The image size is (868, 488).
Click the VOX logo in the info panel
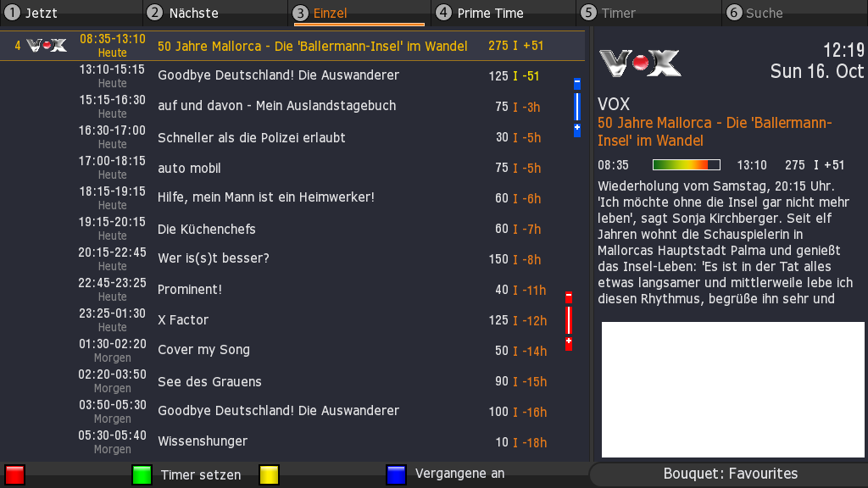tap(640, 63)
